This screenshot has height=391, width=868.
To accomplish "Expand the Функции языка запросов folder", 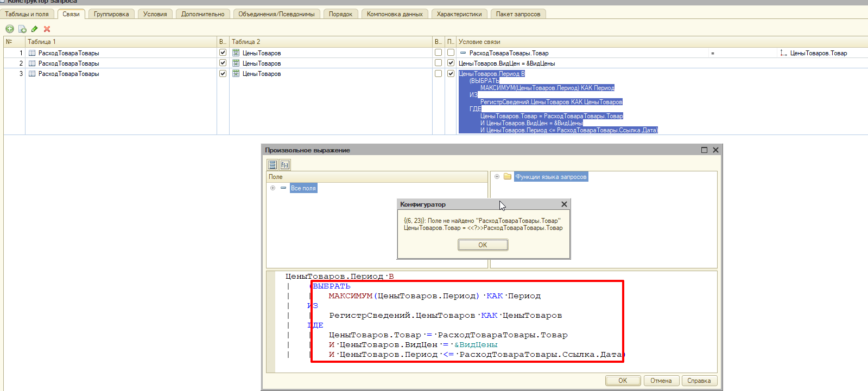I will [497, 176].
